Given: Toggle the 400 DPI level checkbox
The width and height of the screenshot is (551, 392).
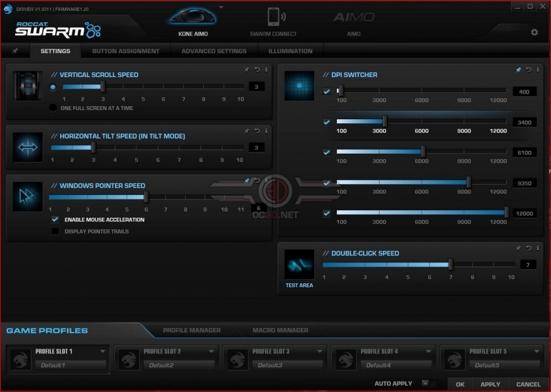Looking at the screenshot, I should click(326, 92).
